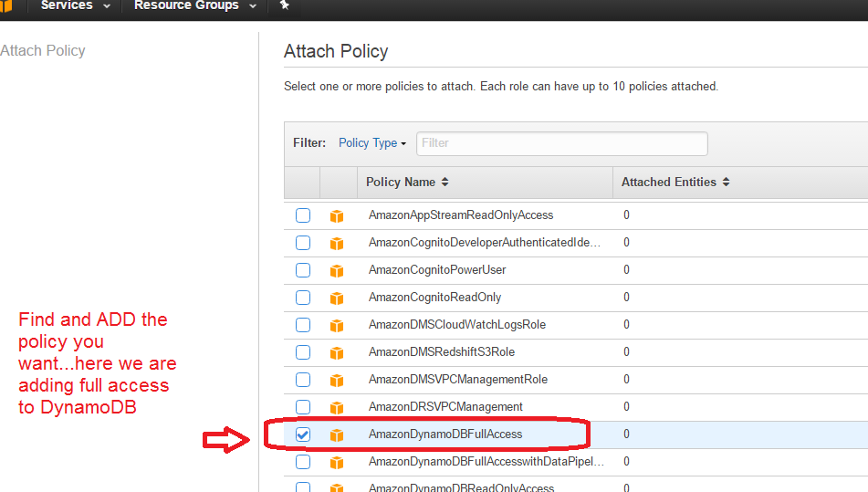Open the Policy Type filter dropdown
Viewport: 868px width, 492px height.
(371, 143)
